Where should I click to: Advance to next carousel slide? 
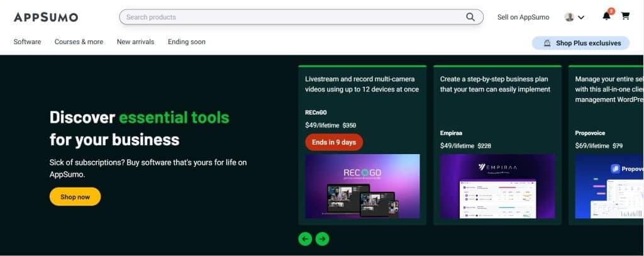coord(322,238)
